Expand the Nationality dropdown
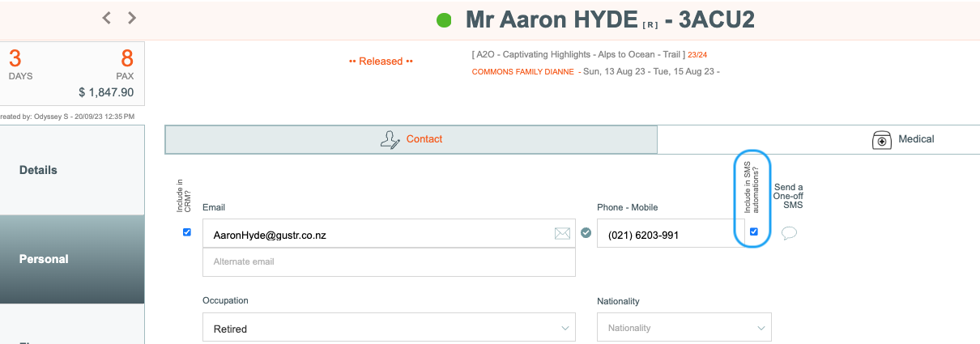Image resolution: width=980 pixels, height=344 pixels. coord(684,328)
